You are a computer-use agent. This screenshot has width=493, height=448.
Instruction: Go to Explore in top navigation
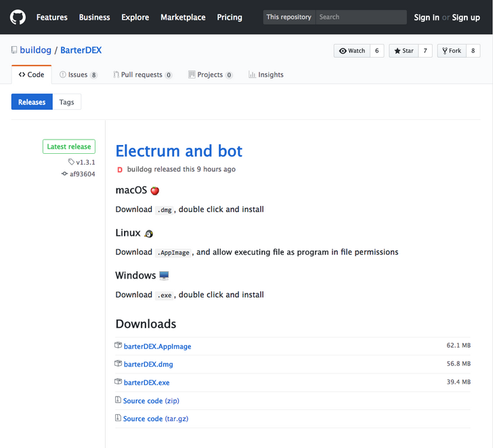click(x=135, y=18)
